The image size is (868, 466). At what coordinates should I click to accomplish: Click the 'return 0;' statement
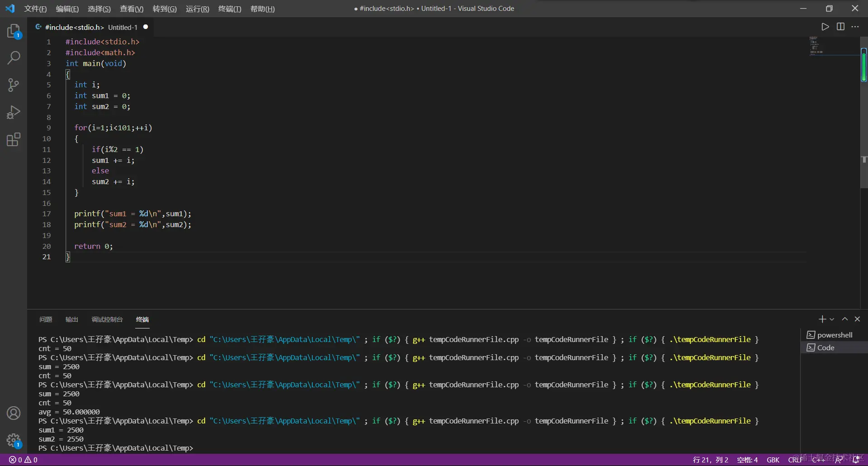[x=94, y=247]
